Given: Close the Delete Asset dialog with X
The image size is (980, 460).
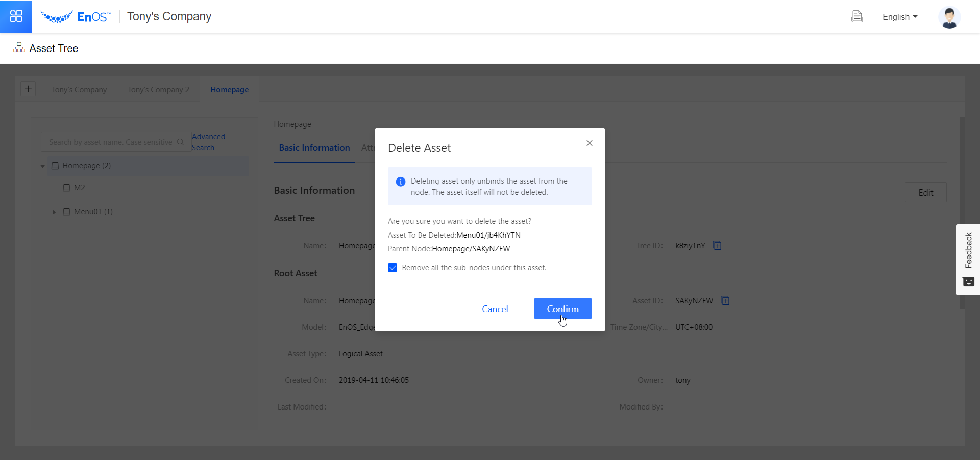Looking at the screenshot, I should 590,143.
